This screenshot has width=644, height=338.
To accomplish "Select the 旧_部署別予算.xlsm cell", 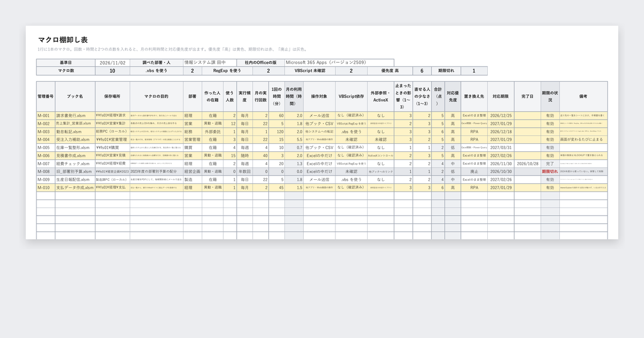I will pyautogui.click(x=75, y=172).
